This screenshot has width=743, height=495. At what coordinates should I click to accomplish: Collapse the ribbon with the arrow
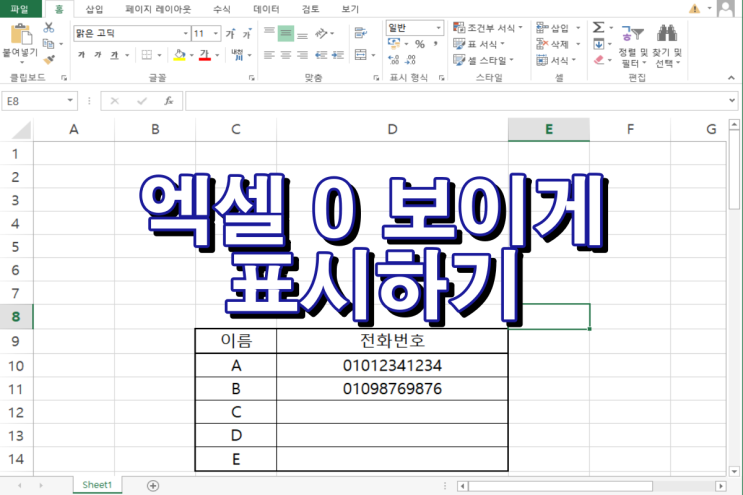click(731, 78)
